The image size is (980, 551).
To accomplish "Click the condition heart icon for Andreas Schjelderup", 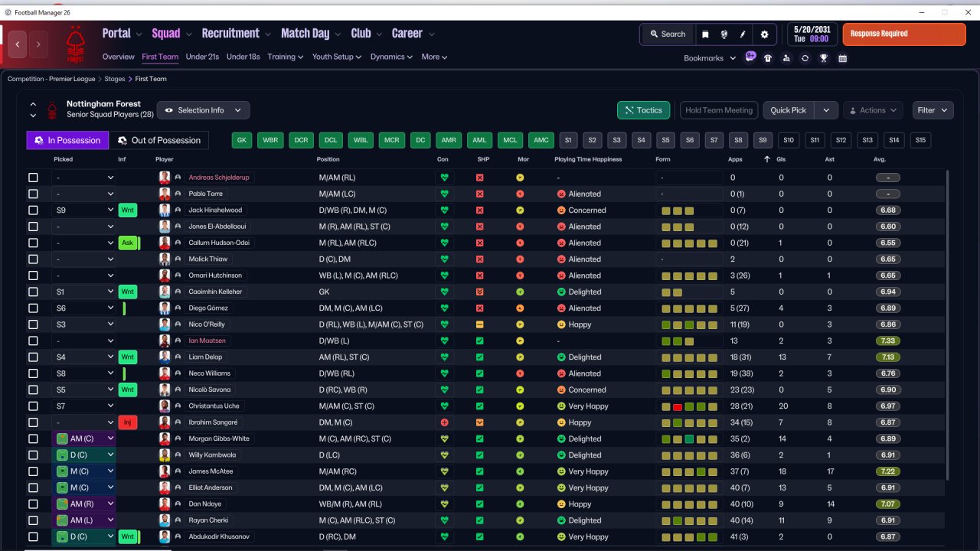I will (x=443, y=178).
